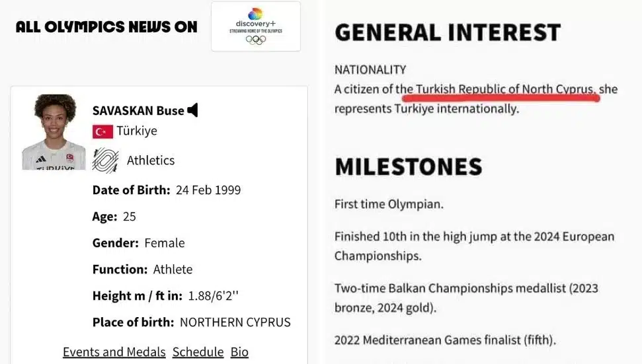Click the athlete name SAVASKAN Buse
Viewport: 642px width, 364px height.
click(138, 110)
